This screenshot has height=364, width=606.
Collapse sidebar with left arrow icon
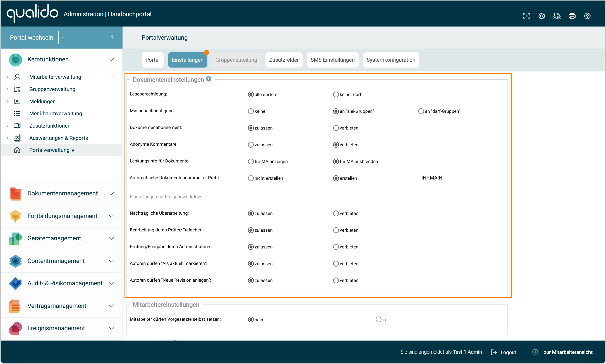(112, 37)
